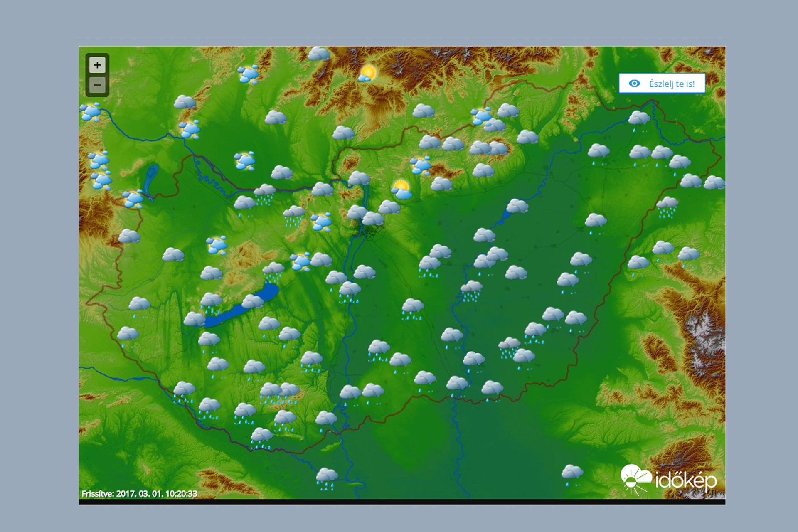798x532 pixels.
Task: Click the eye icon on the Észlelj button
Action: (x=634, y=84)
